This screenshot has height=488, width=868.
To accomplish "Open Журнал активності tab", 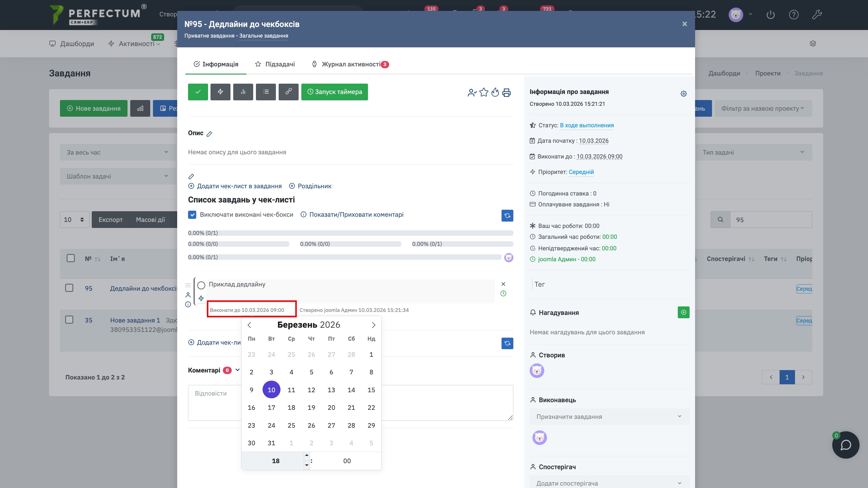I will coord(350,64).
